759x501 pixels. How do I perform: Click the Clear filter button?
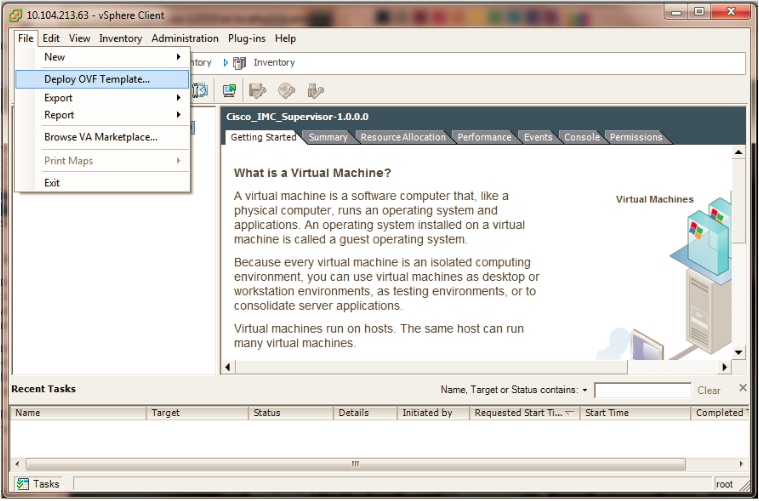tap(709, 390)
